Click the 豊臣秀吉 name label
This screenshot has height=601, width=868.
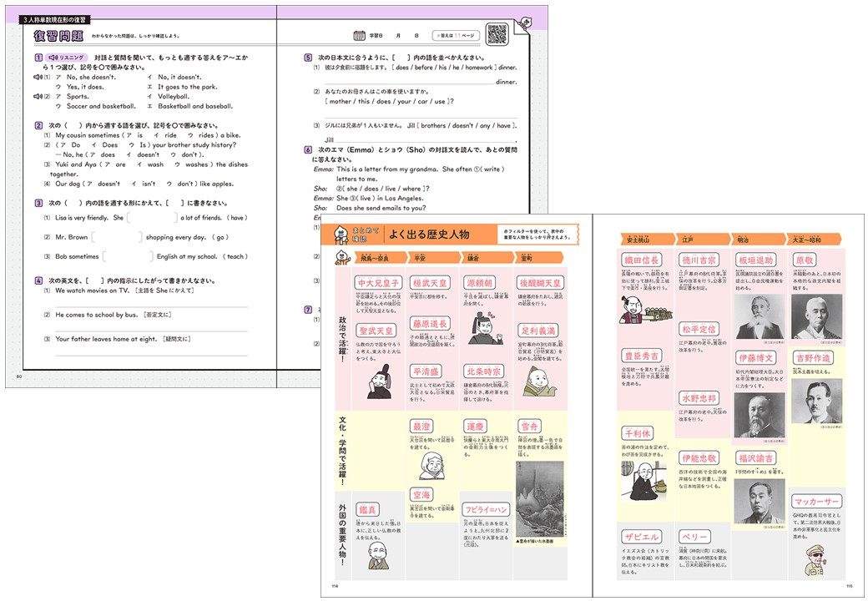[x=642, y=356]
